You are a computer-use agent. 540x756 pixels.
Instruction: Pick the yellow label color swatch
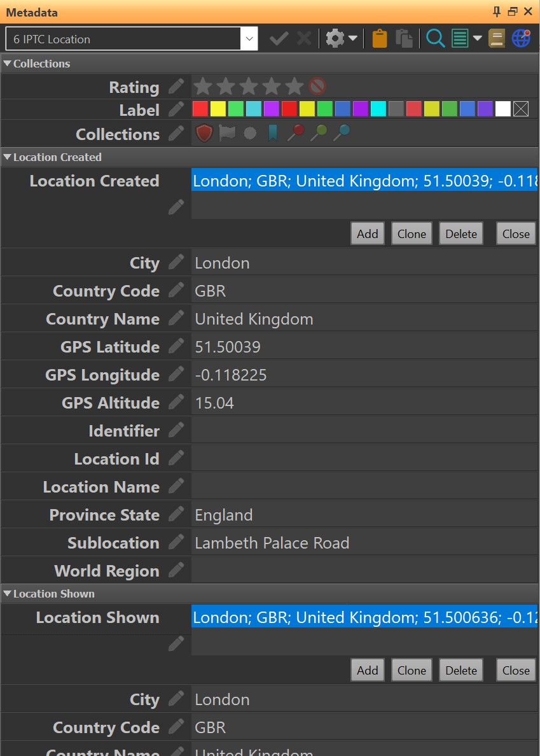click(218, 109)
